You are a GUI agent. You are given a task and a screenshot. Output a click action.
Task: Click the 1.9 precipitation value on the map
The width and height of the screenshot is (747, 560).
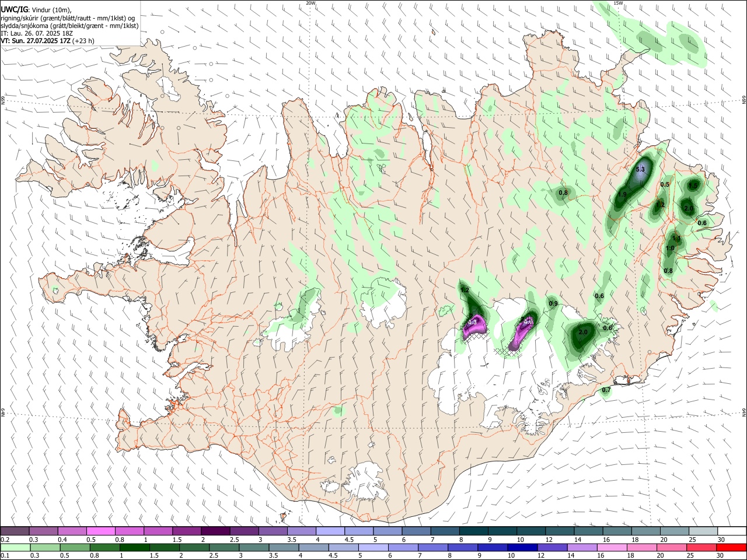pyautogui.click(x=622, y=195)
